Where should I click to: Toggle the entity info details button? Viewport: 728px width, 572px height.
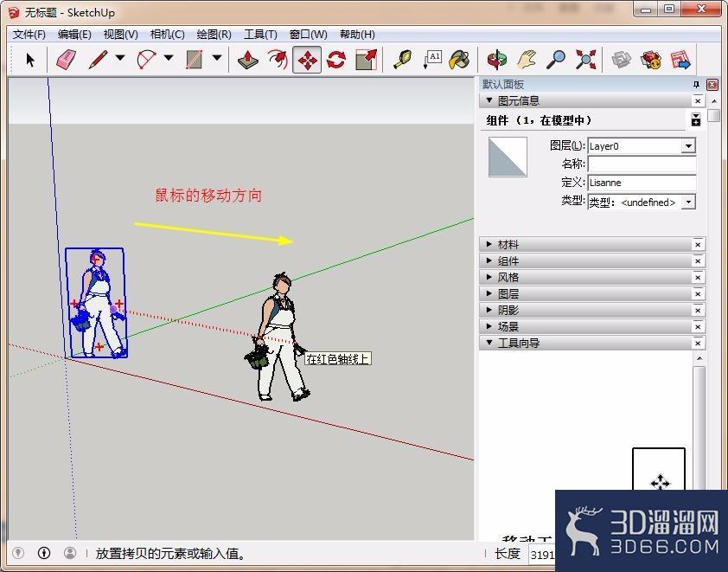(695, 119)
